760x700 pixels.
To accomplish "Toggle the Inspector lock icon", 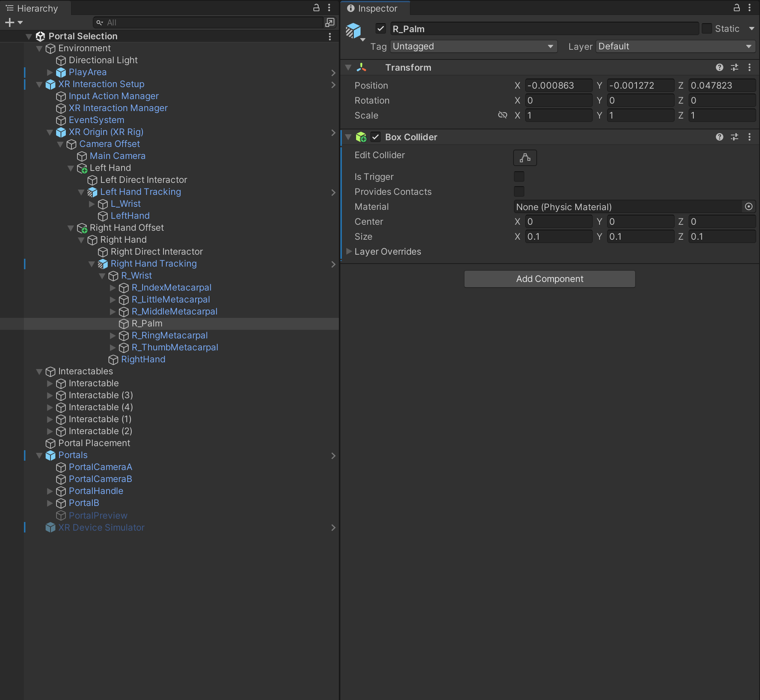I will tap(736, 8).
